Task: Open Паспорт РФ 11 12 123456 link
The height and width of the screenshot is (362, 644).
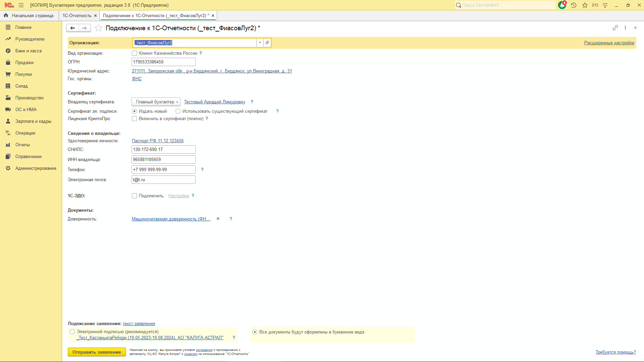Action: click(x=158, y=141)
